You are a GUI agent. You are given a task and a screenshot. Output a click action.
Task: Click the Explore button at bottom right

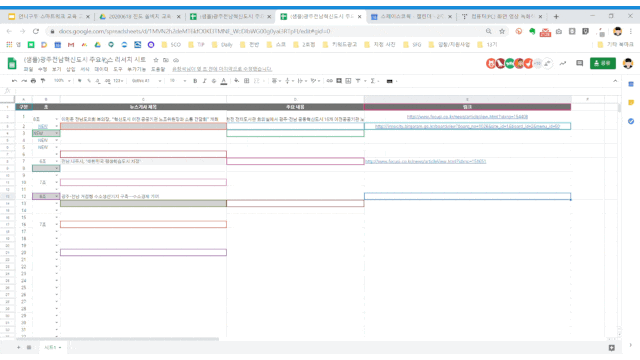(611, 348)
